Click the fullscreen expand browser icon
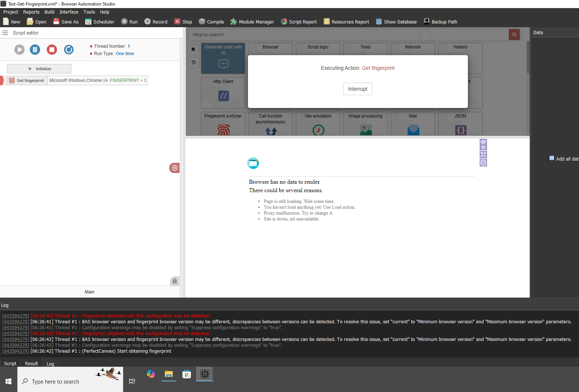The image size is (579, 392). (483, 155)
